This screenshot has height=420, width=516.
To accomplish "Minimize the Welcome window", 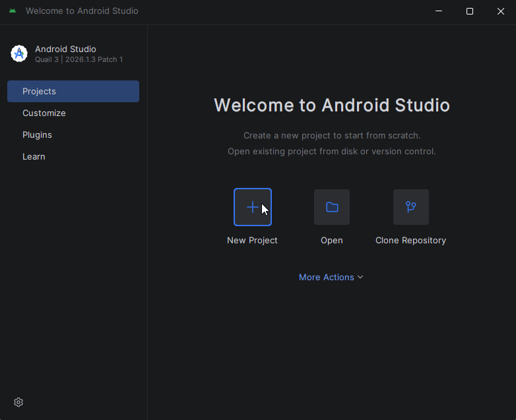I will (439, 11).
